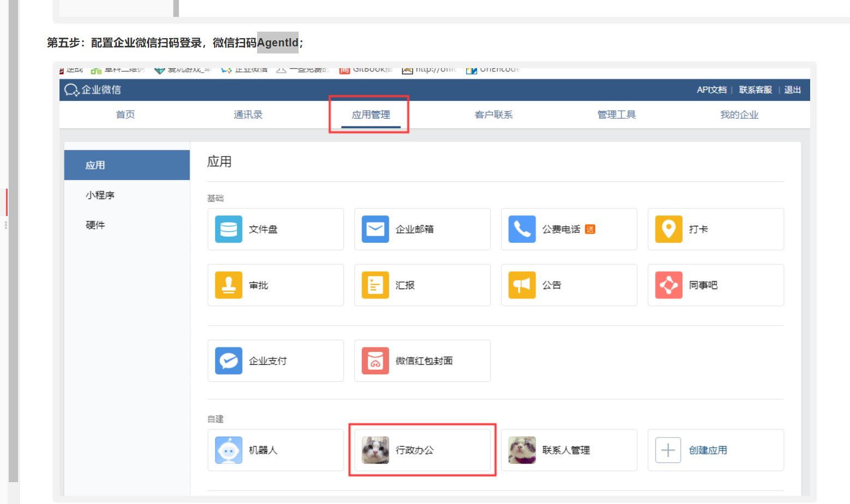Click the 机器人 label
Screen dimensions: 850x504
pos(263,450)
